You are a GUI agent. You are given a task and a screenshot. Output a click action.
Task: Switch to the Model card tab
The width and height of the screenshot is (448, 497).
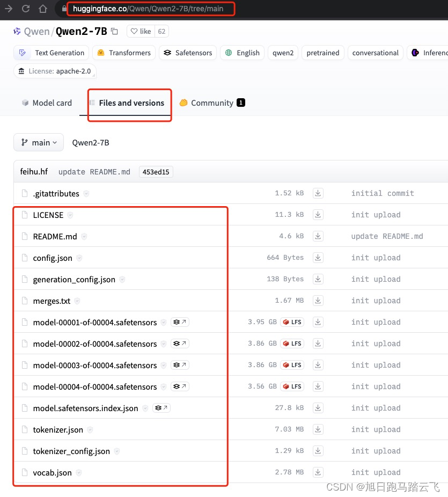tap(47, 103)
